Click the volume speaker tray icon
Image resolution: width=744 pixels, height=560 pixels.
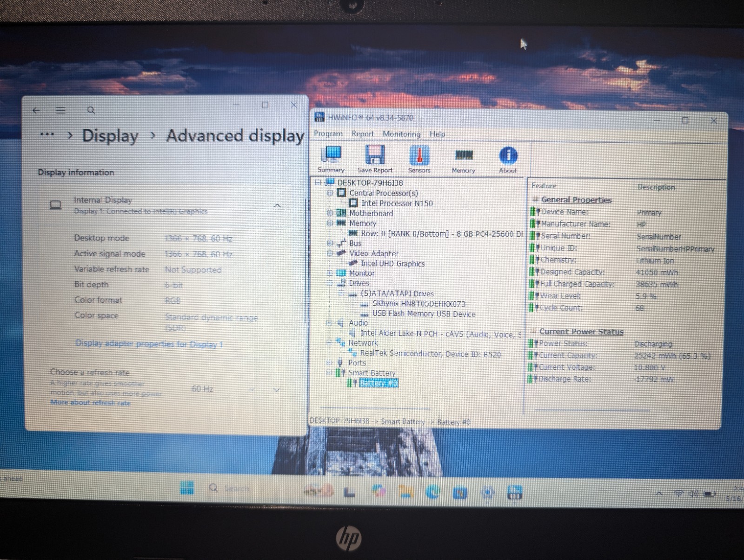(693, 493)
